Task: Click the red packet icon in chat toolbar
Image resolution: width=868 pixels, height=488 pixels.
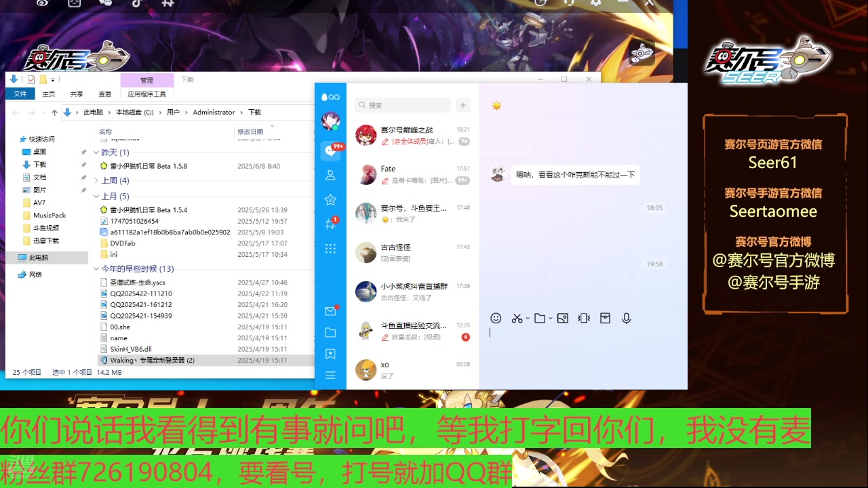Action: click(605, 318)
